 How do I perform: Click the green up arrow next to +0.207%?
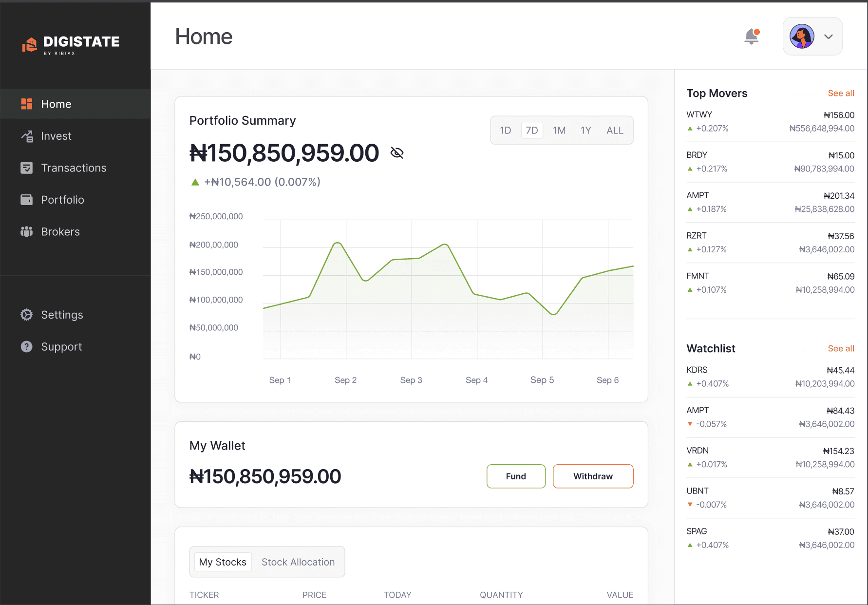pyautogui.click(x=690, y=129)
